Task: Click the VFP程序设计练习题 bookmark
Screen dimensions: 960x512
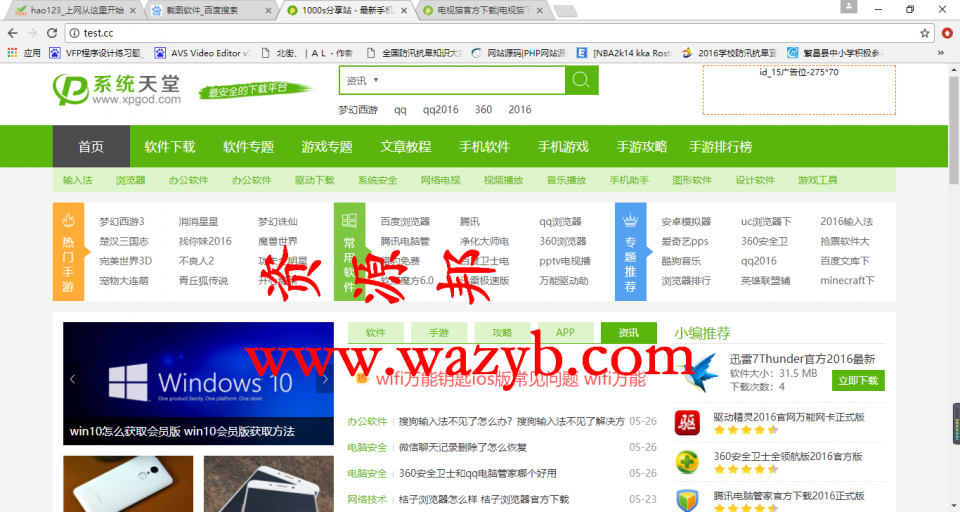Action: pyautogui.click(x=98, y=53)
